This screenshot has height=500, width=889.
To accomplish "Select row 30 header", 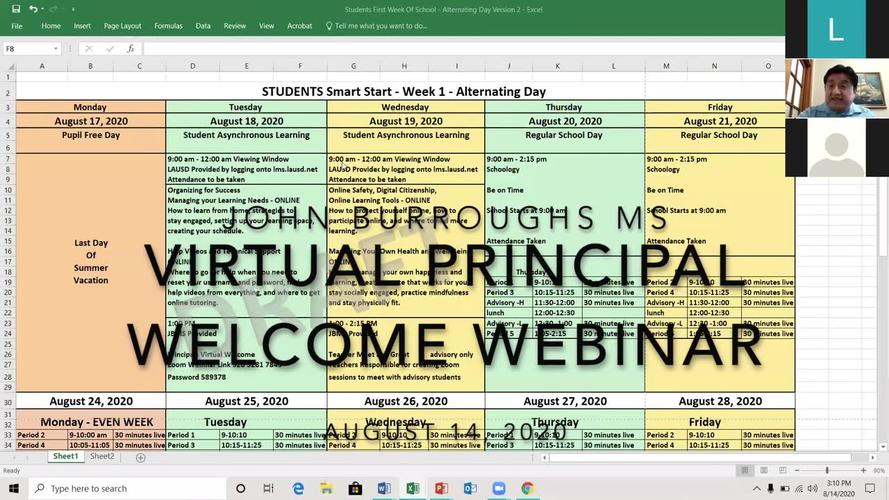I will pyautogui.click(x=8, y=402).
